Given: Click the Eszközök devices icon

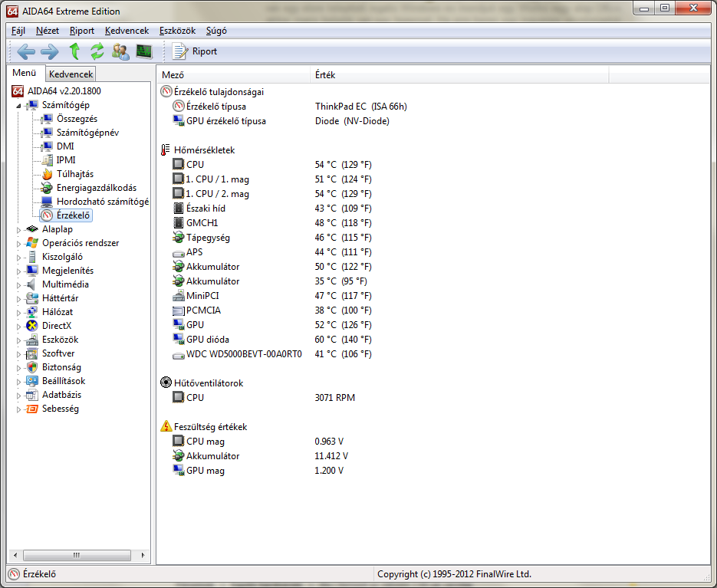Looking at the screenshot, I should pos(32,340).
